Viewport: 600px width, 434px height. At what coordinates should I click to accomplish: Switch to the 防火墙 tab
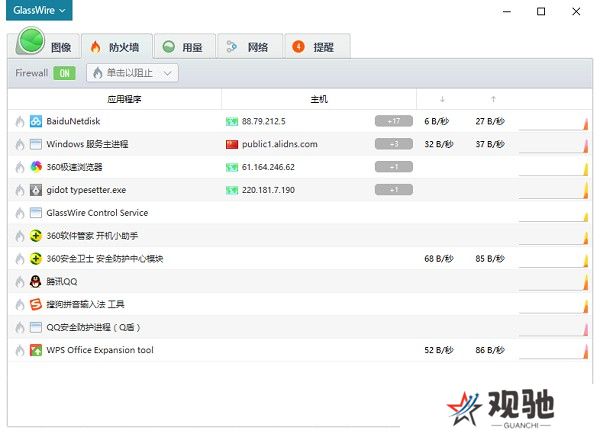[117, 47]
